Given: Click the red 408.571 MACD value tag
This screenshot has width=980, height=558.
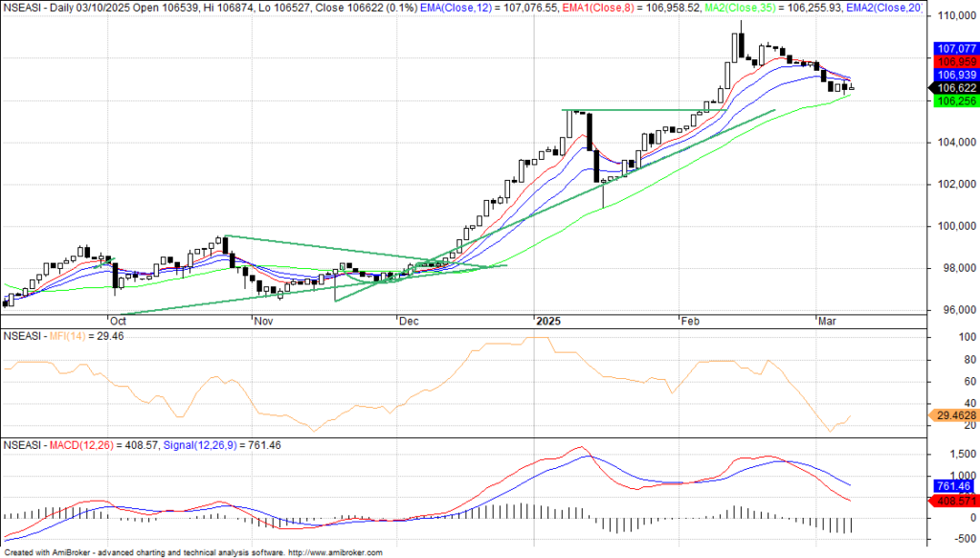Looking at the screenshot, I should click(x=953, y=500).
